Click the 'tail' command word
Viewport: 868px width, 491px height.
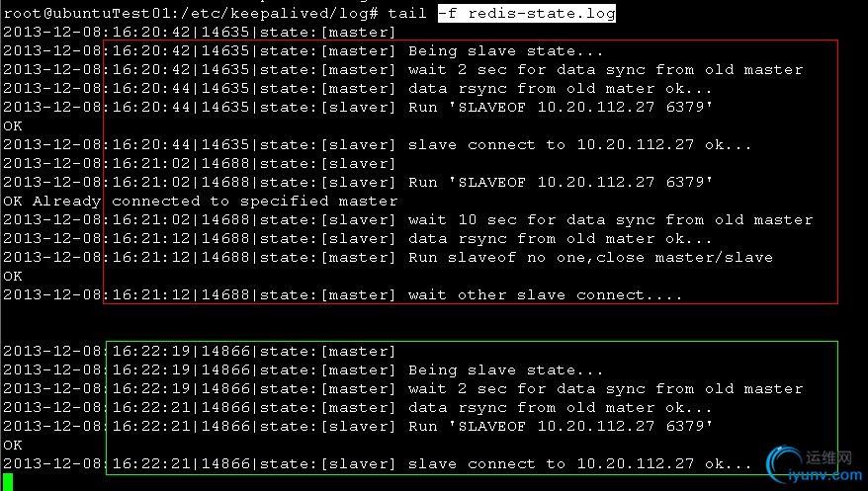tap(407, 13)
